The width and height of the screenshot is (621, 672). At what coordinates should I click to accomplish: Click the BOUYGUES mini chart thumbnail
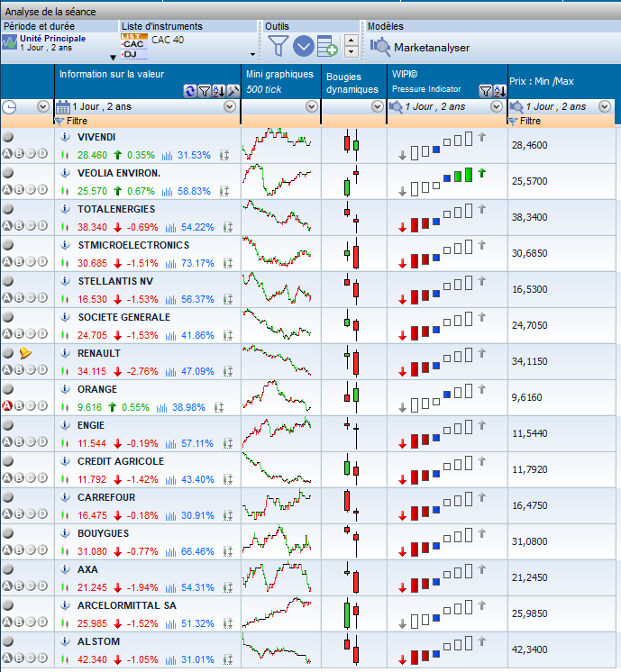(277, 540)
